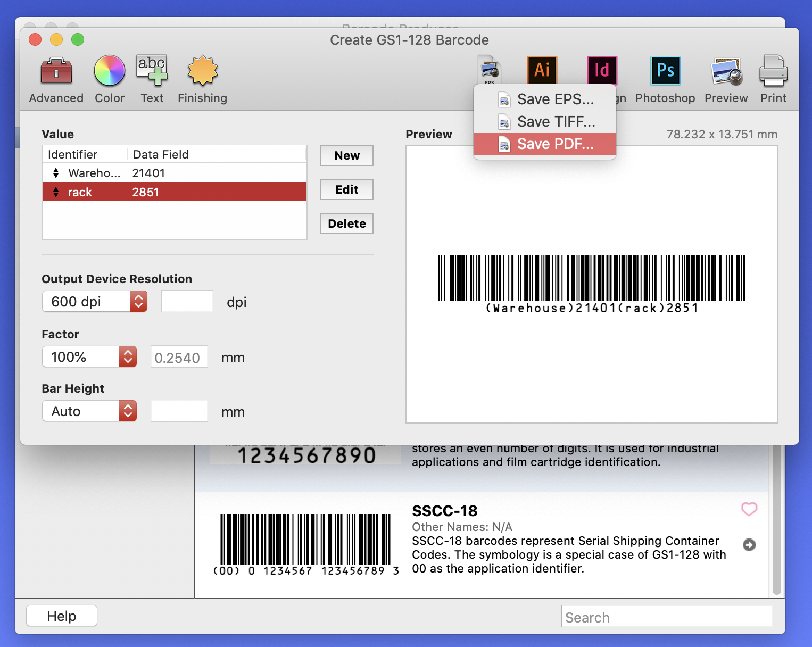The height and width of the screenshot is (647, 812).
Task: Click the EPS save toolbar icon
Action: (x=490, y=70)
